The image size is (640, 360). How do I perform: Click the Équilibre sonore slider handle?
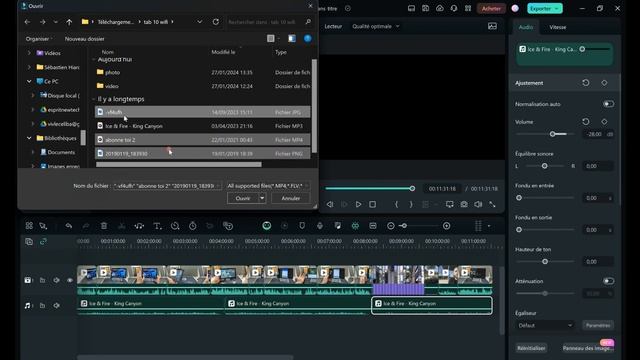tap(544, 166)
